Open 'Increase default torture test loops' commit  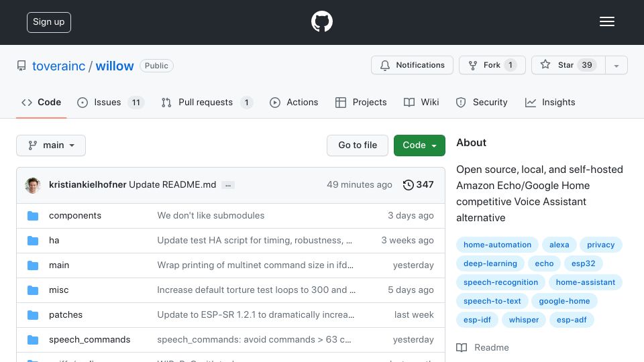(x=256, y=290)
